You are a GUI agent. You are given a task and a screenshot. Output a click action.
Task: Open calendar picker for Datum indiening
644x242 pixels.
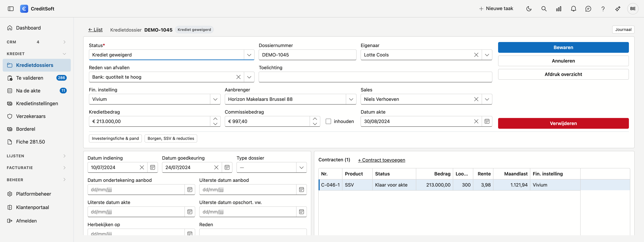tap(152, 167)
